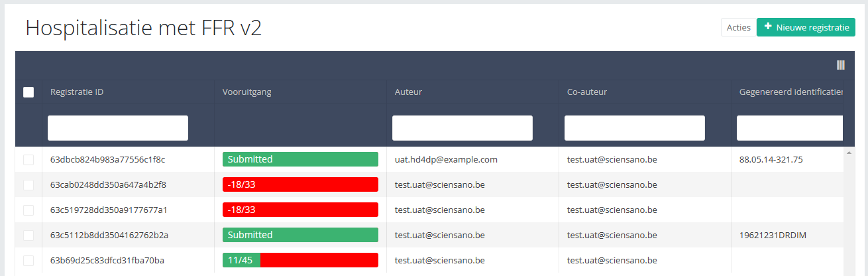Sort by the Co-auteur column header
The width and height of the screenshot is (868, 276).
(x=587, y=92)
